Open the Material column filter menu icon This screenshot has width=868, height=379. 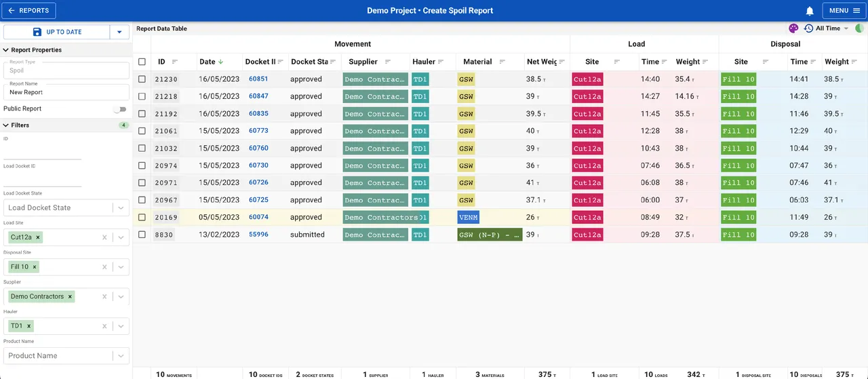point(502,62)
